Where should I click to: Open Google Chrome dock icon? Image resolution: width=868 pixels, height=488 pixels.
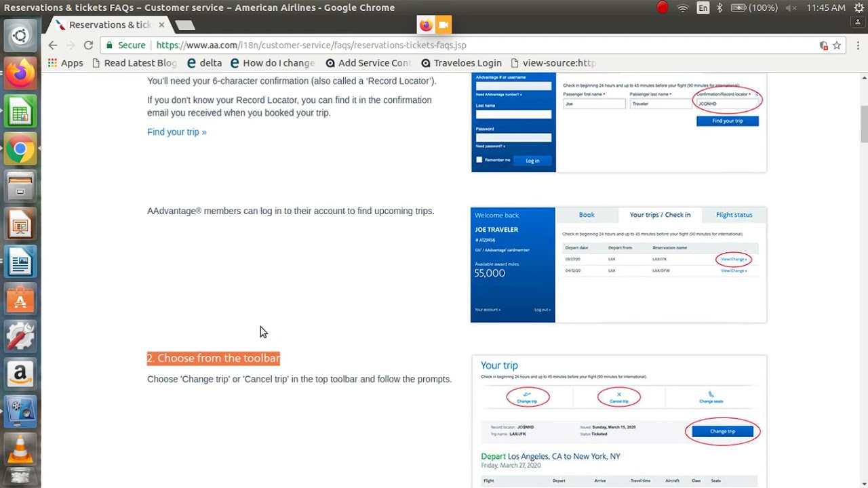[20, 149]
